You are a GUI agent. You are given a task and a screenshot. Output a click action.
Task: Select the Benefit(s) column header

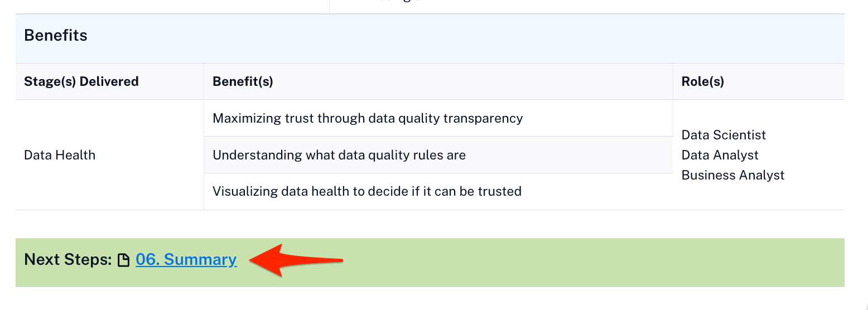point(243,81)
